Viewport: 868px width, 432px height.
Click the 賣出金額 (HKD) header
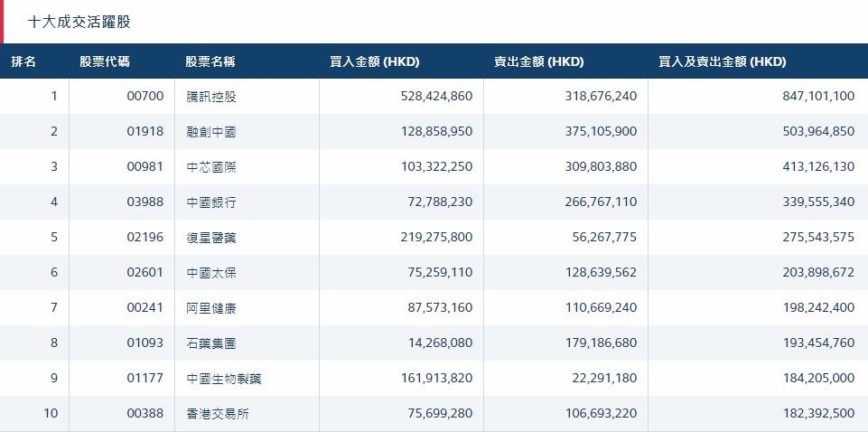[x=538, y=62]
